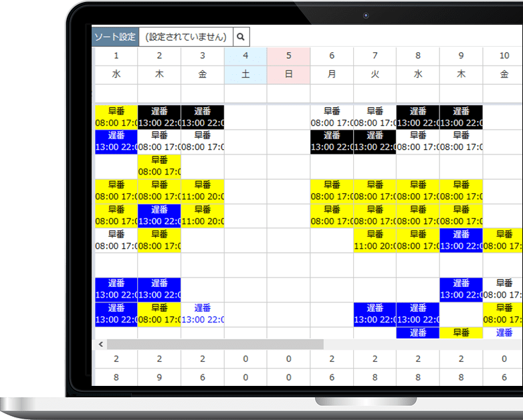Screen dimensions: 523x420
Task: Click the black 遅番 shift on day 3
Action: pyautogui.click(x=203, y=117)
